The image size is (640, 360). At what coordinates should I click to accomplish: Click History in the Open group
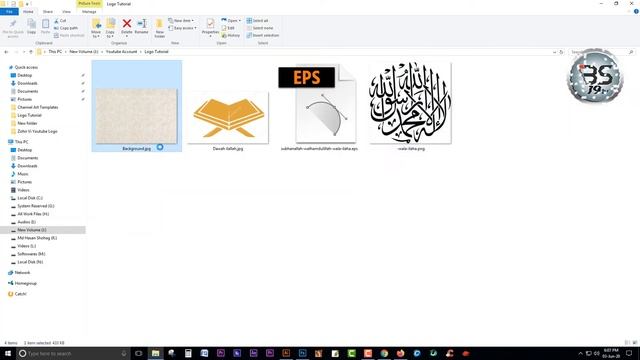pos(231,35)
